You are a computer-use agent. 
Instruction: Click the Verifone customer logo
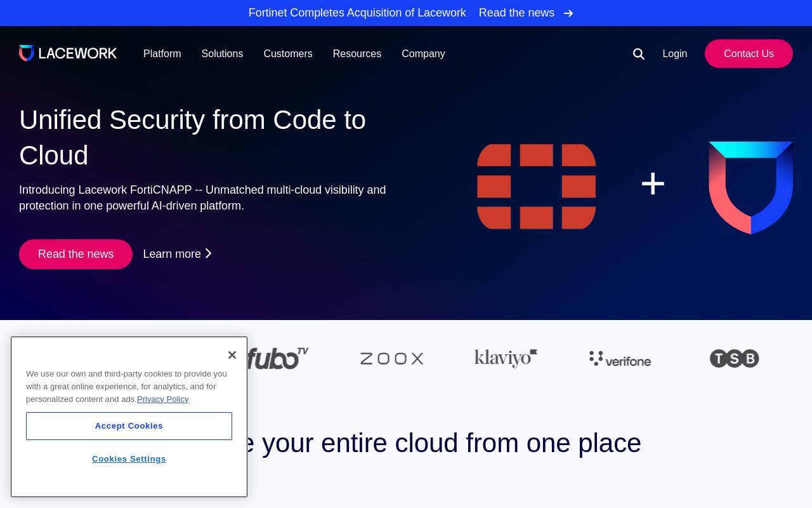point(620,359)
